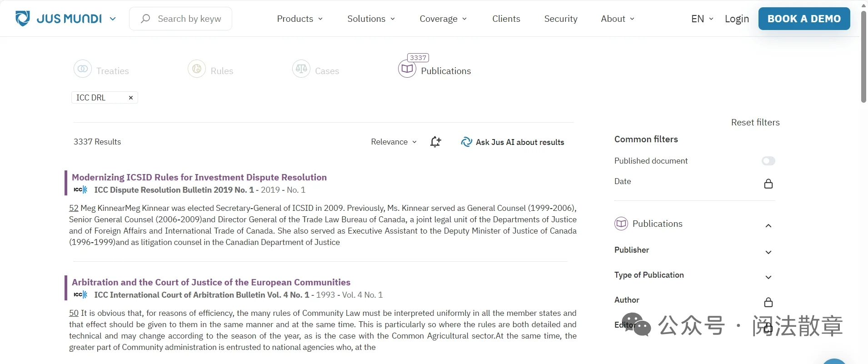868x364 pixels.
Task: Click the Rules tab label
Action: click(222, 71)
